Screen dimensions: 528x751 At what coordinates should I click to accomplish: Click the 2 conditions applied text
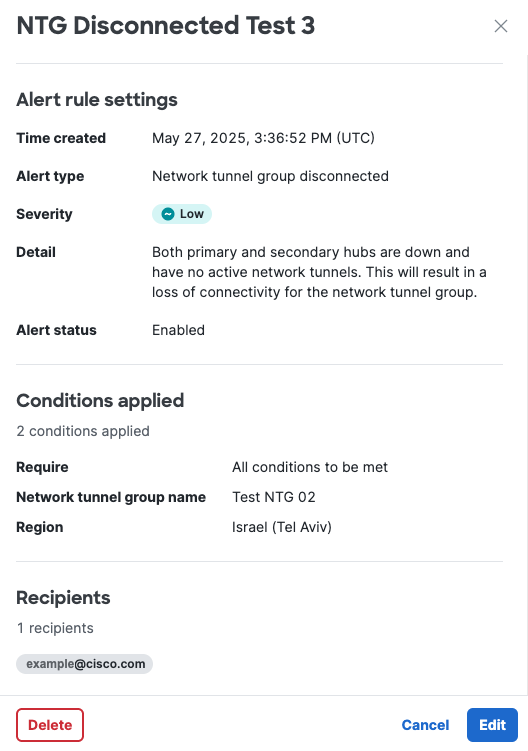(x=83, y=431)
